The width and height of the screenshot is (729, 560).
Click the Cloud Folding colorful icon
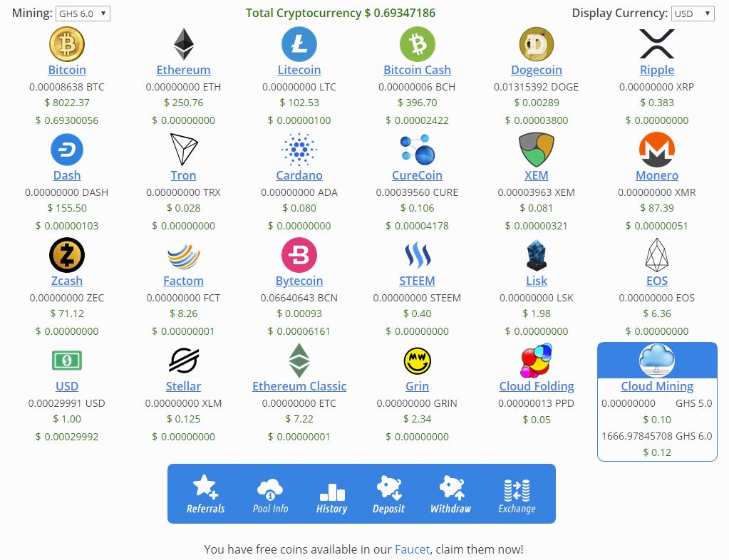[x=536, y=361]
